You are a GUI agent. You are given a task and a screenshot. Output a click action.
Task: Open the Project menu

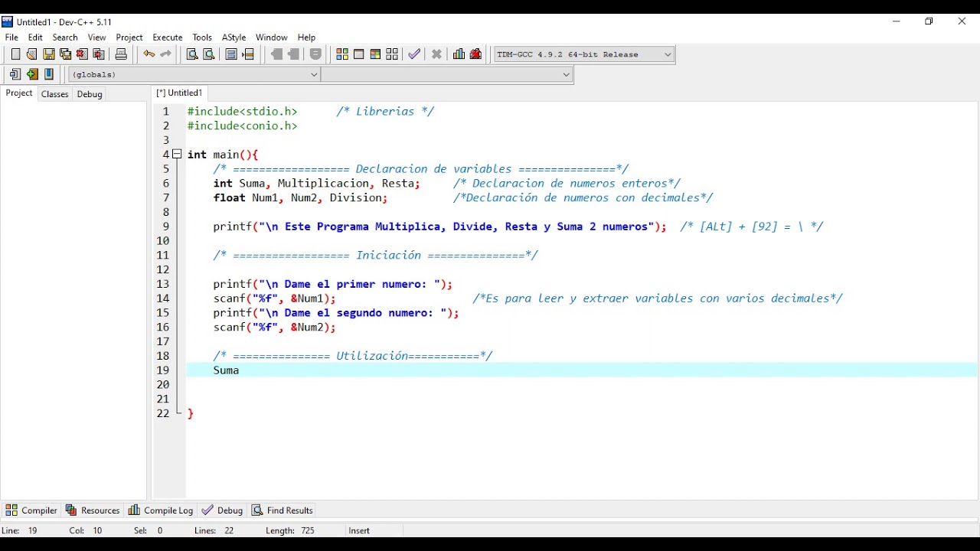pyautogui.click(x=129, y=37)
